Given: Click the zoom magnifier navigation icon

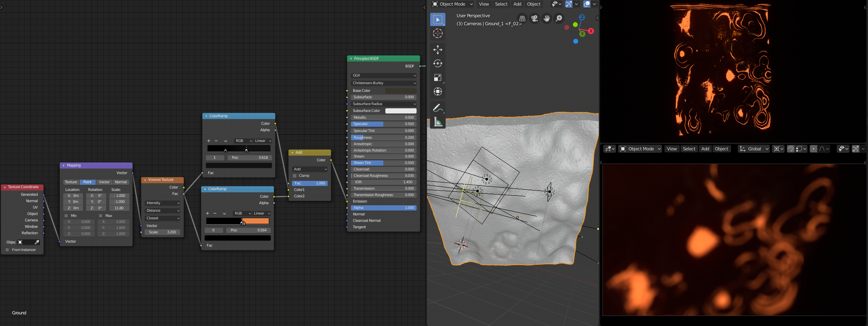Looking at the screenshot, I should [x=559, y=18].
